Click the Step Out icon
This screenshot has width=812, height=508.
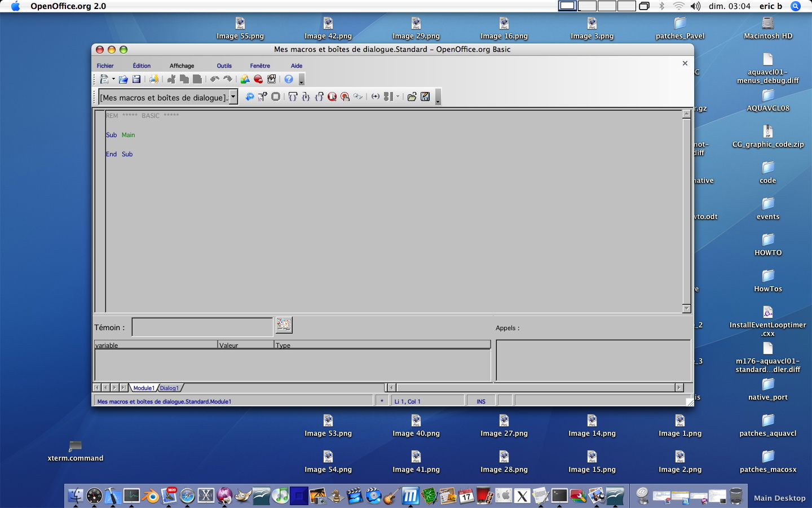pyautogui.click(x=319, y=97)
